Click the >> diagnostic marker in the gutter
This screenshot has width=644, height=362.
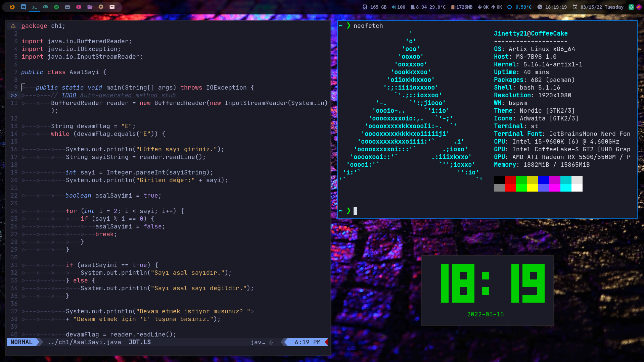coord(14,95)
